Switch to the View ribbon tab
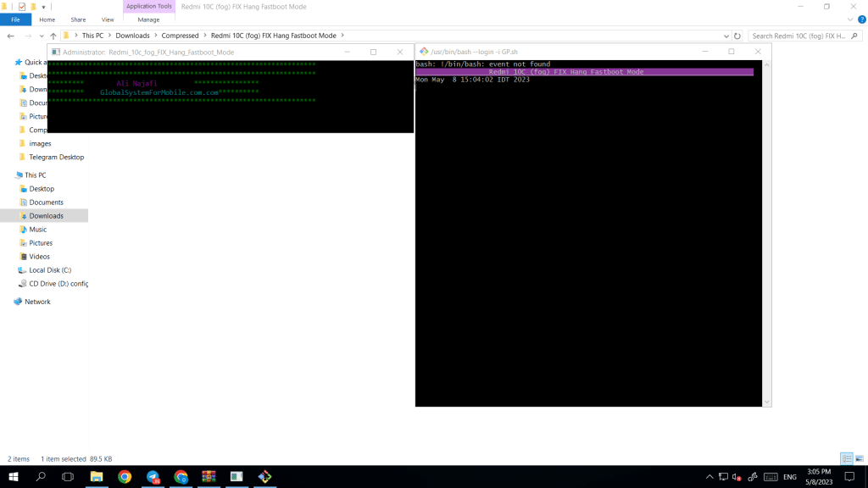Image resolution: width=868 pixels, height=488 pixels. [108, 19]
